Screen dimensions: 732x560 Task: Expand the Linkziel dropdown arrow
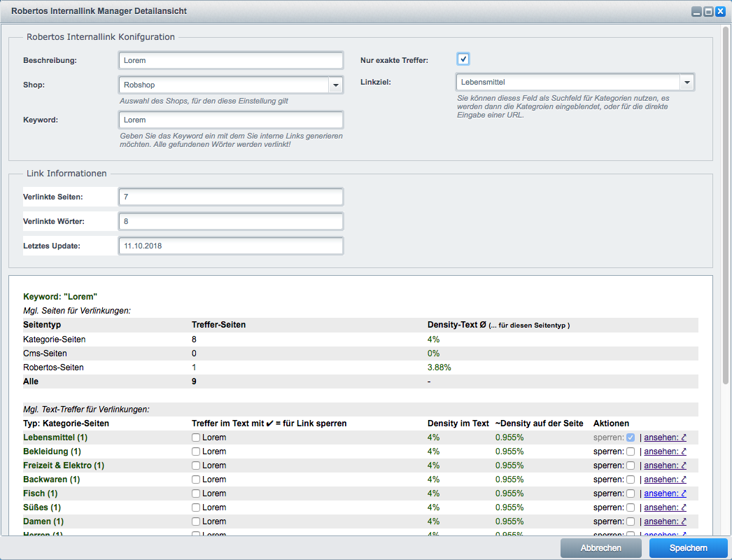[x=687, y=83]
